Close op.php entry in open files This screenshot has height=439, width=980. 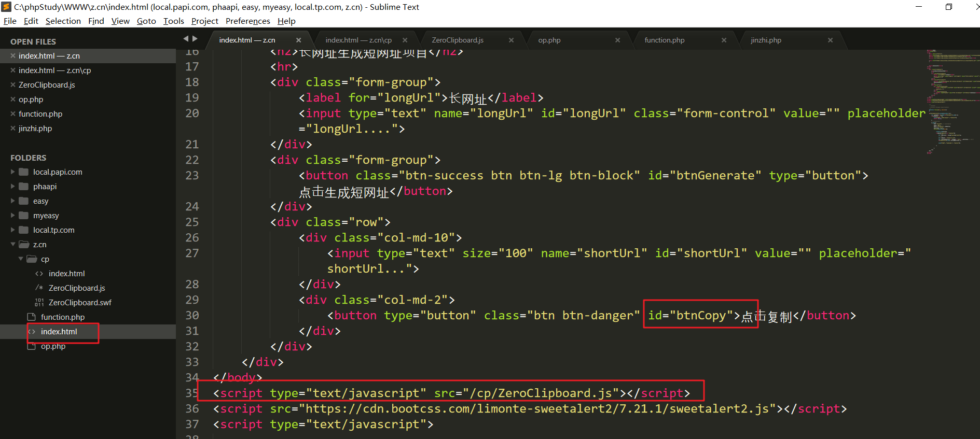pos(12,100)
